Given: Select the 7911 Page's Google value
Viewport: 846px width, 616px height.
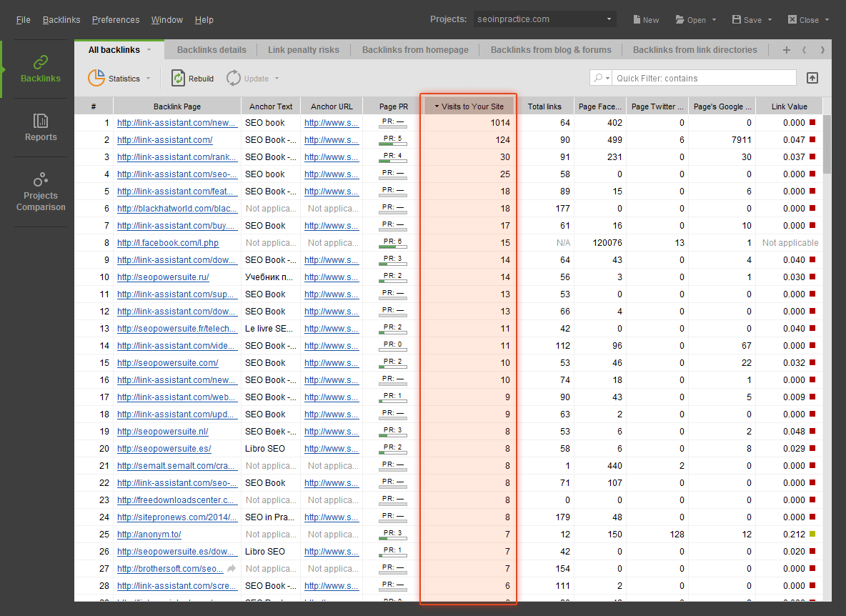Looking at the screenshot, I should coord(721,139).
